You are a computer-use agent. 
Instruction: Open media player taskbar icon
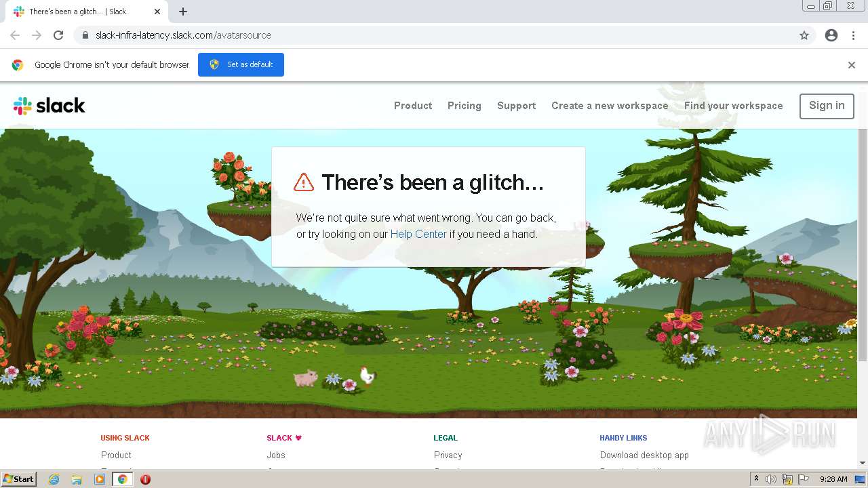pos(100,479)
